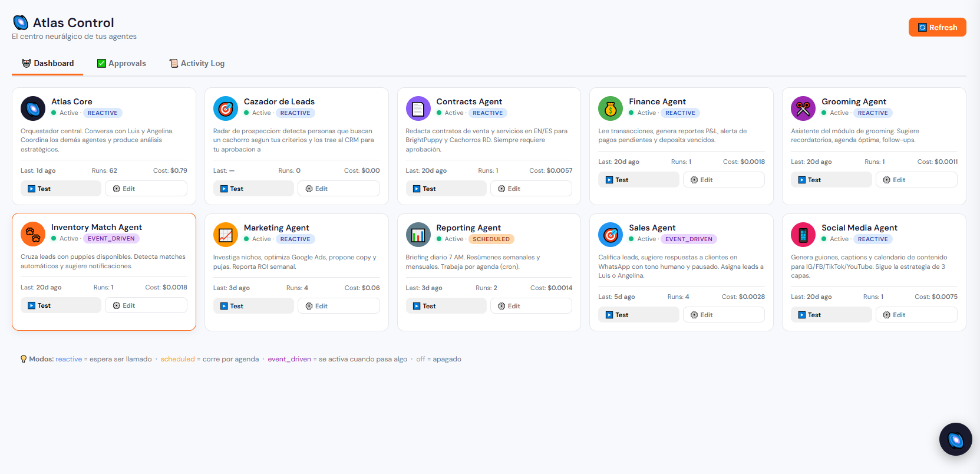The width and height of the screenshot is (980, 474).
Task: Edit the Marketing Agent
Action: tap(339, 306)
